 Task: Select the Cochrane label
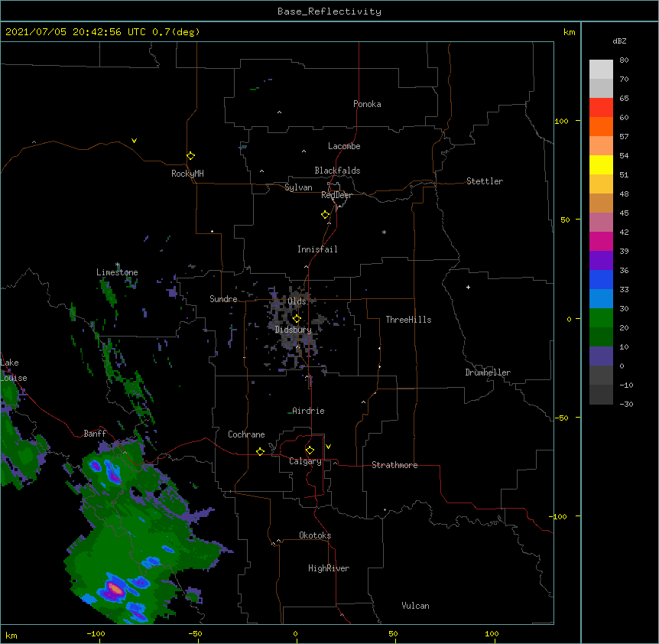pos(246,434)
